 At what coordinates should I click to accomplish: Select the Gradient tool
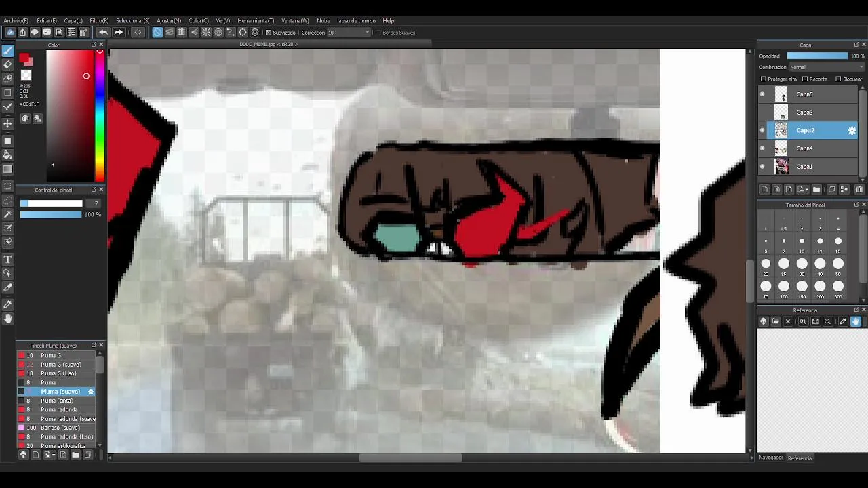coord(8,169)
